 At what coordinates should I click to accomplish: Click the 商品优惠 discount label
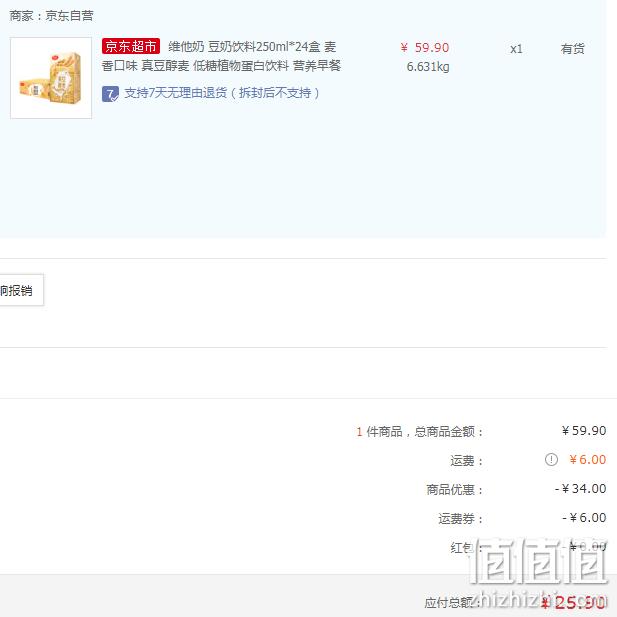click(454, 490)
